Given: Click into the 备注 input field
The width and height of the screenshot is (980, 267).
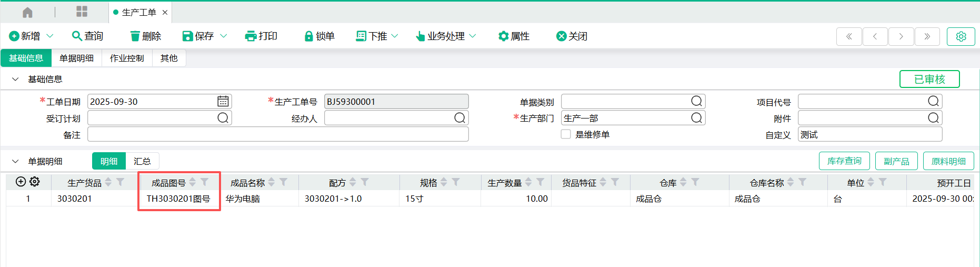Looking at the screenshot, I should 278,135.
